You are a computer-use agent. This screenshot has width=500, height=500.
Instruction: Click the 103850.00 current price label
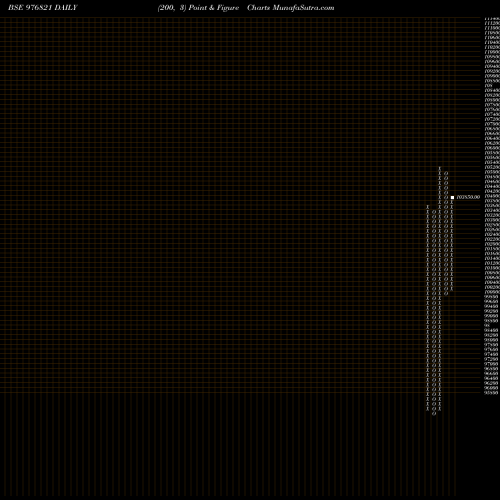coord(468,197)
